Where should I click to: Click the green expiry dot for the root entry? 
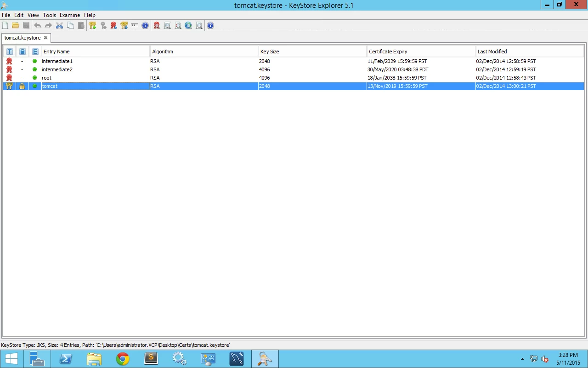click(34, 78)
